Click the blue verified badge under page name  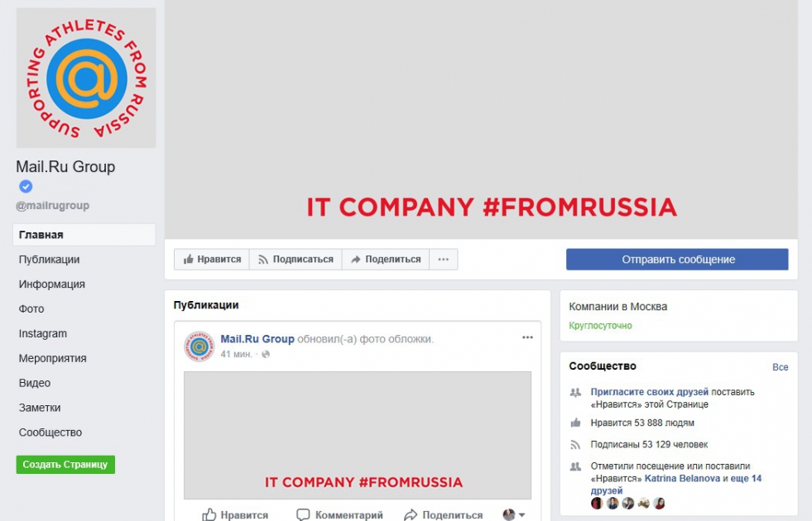(26, 186)
